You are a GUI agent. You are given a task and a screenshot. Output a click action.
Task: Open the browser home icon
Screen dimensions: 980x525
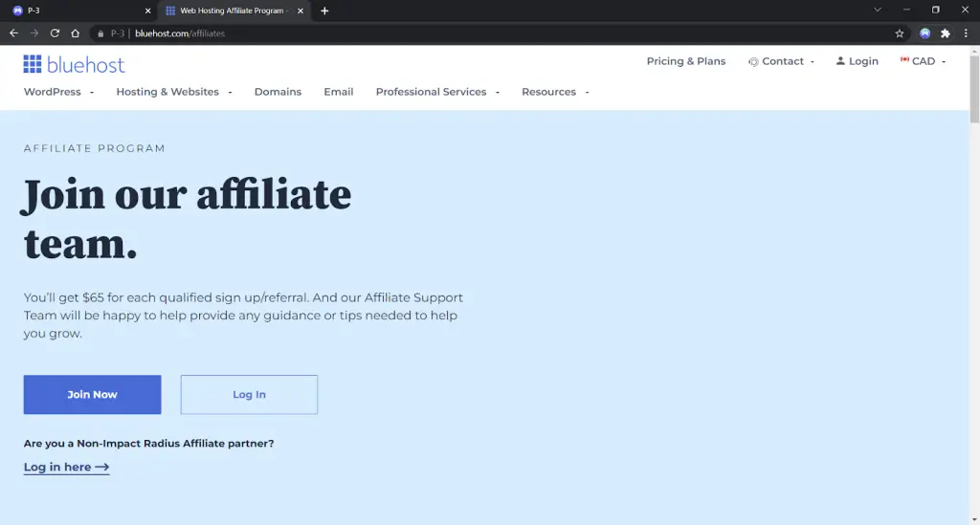[x=75, y=33]
